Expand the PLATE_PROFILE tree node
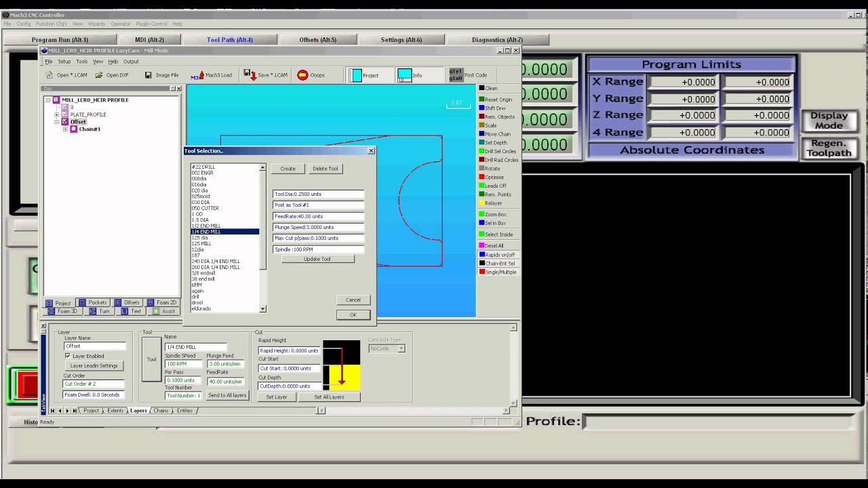The width and height of the screenshot is (868, 488). coord(57,115)
